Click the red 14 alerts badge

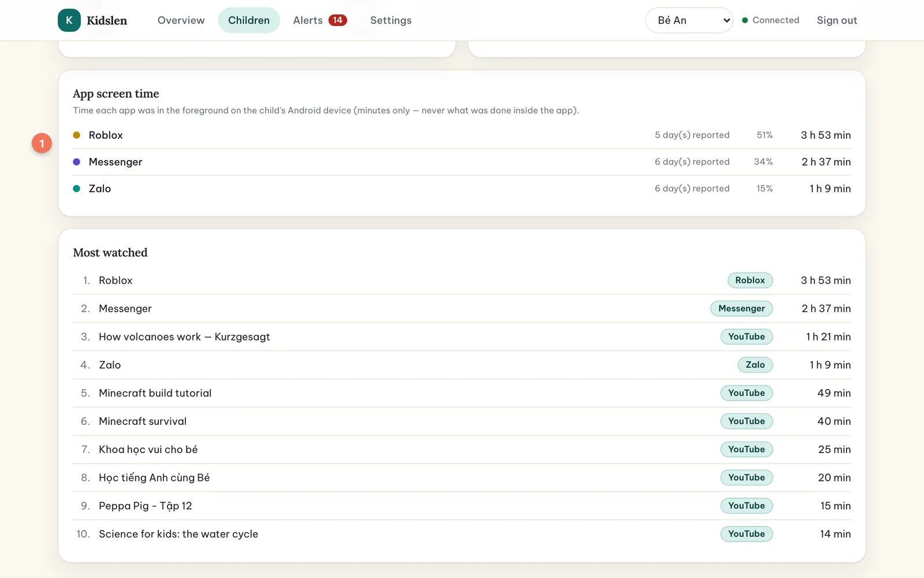[338, 20]
